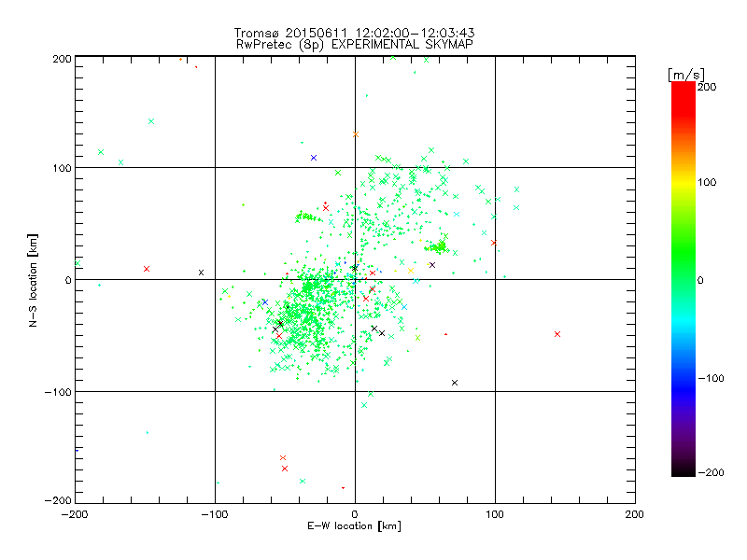Select the black X marker left of the -100 km vertical line
Viewport: 747px width, 560px height.
pos(201,273)
